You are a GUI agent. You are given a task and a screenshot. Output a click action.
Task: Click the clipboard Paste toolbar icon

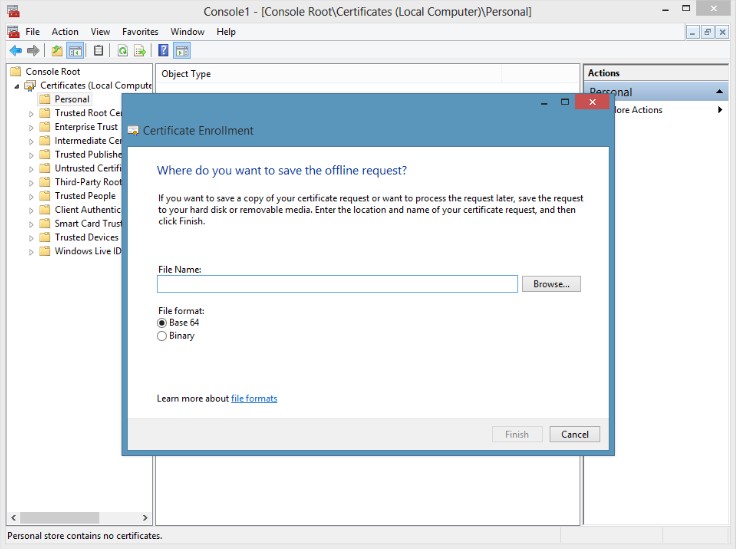[98, 50]
